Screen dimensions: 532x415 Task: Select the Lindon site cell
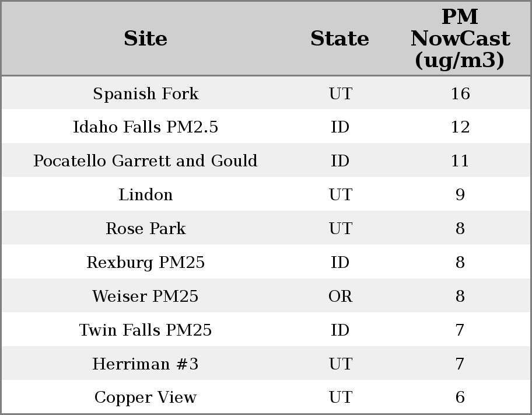[x=145, y=194]
